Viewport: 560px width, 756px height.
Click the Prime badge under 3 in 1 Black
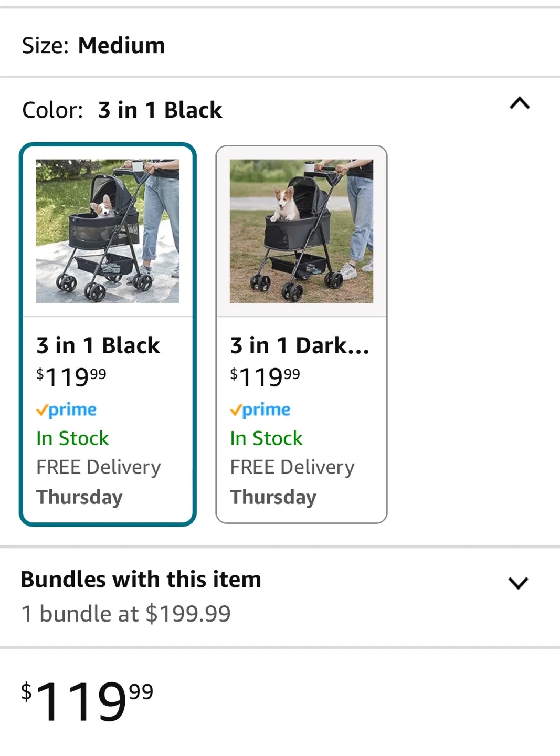pyautogui.click(x=66, y=409)
